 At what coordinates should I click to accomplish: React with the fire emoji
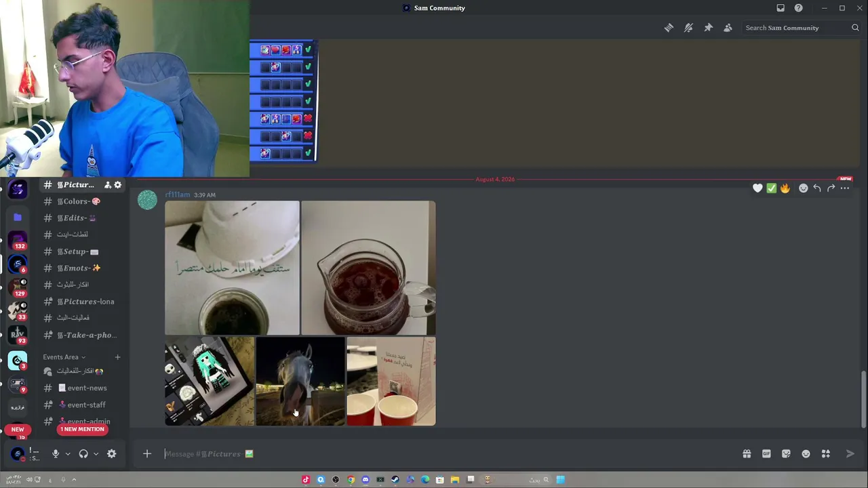click(785, 188)
